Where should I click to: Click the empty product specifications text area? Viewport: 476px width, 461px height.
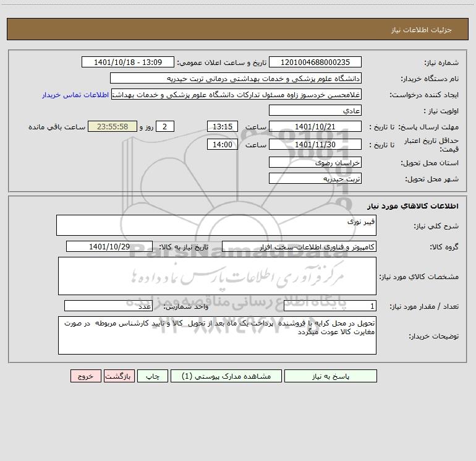pos(217,276)
